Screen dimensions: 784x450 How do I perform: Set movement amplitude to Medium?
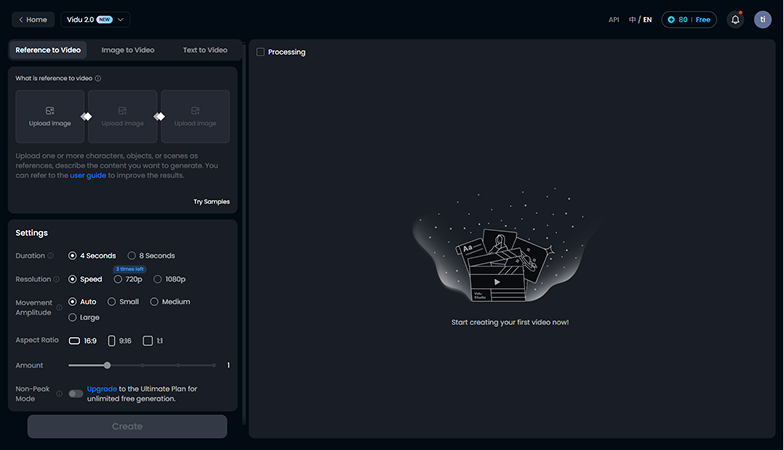click(x=154, y=302)
